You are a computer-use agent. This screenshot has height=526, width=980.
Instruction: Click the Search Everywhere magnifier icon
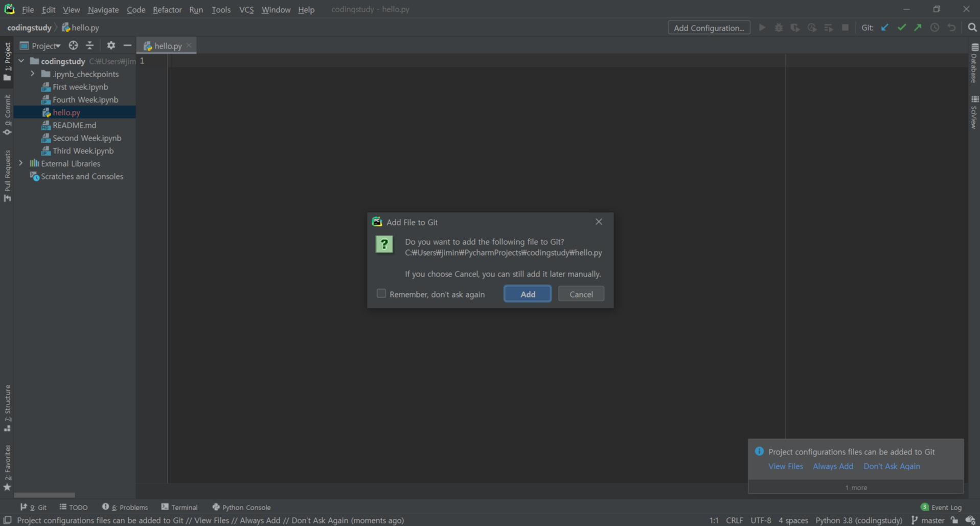point(972,28)
